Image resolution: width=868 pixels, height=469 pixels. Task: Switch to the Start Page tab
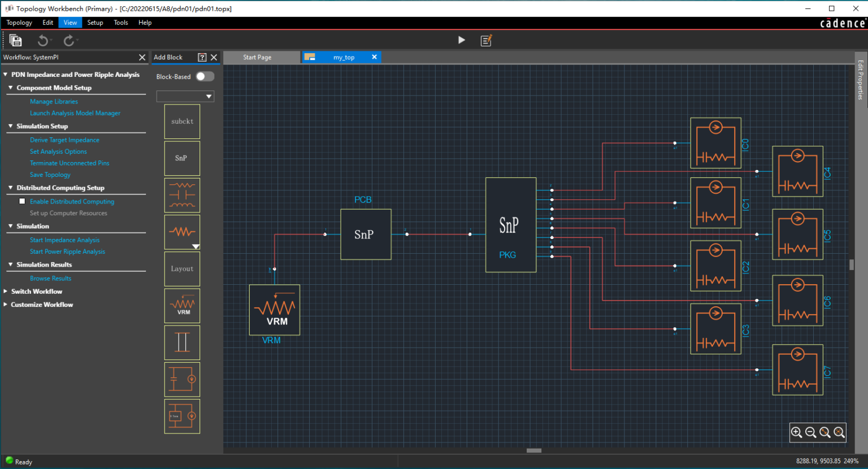pyautogui.click(x=257, y=57)
